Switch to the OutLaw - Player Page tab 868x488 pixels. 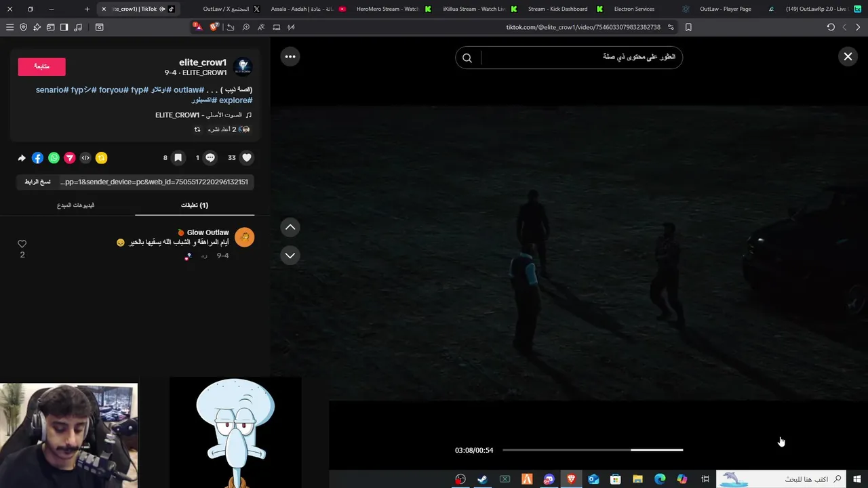pos(737,9)
